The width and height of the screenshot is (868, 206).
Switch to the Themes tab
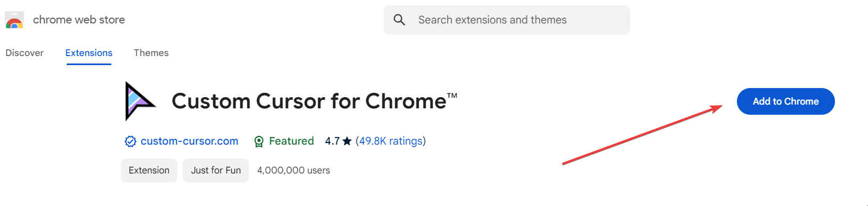tap(151, 53)
